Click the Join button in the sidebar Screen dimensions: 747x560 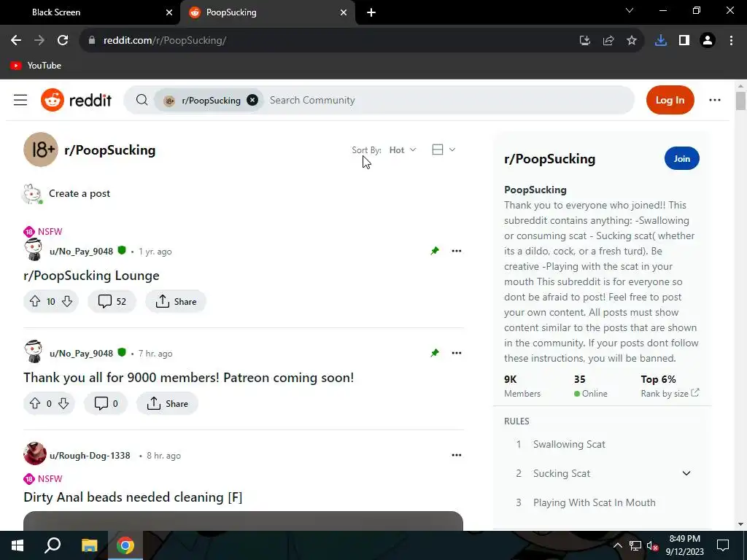(682, 158)
